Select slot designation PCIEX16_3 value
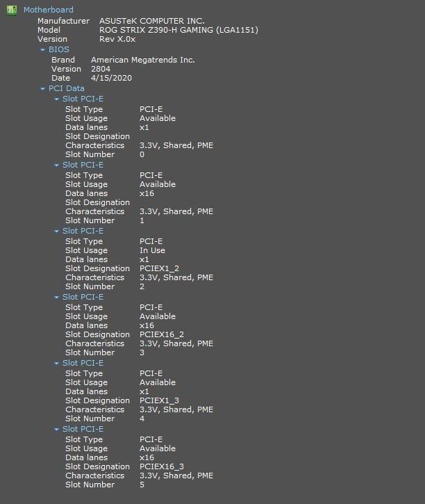 162,466
